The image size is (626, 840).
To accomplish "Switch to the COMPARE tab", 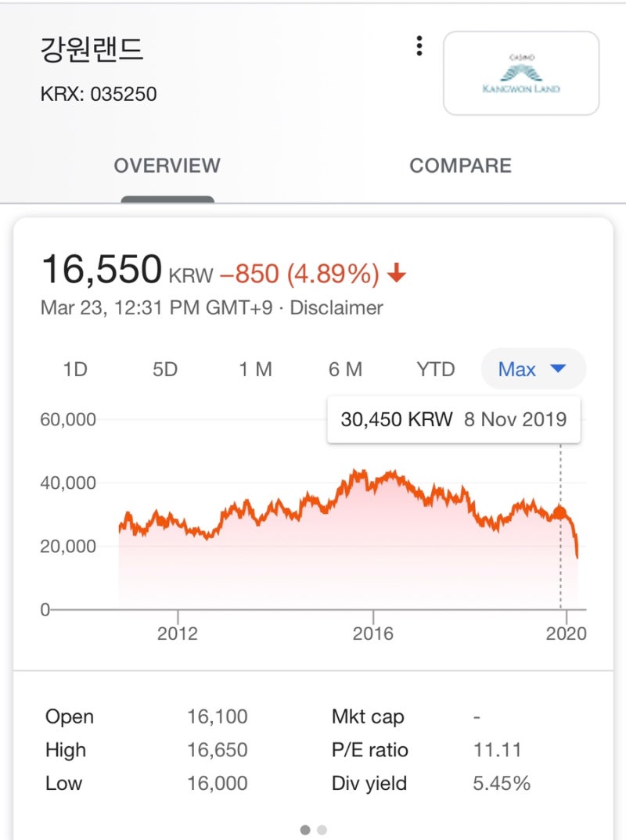I will (460, 166).
